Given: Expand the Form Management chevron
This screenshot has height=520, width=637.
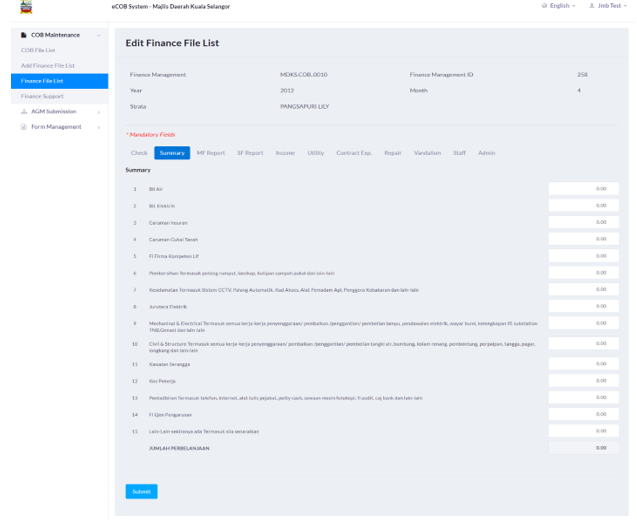Looking at the screenshot, I should (x=98, y=126).
